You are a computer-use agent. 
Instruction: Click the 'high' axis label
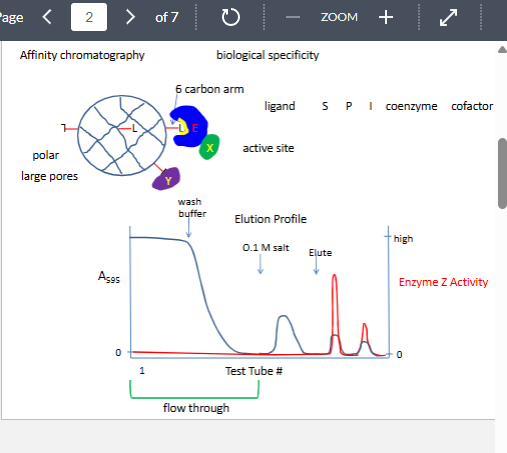click(403, 239)
